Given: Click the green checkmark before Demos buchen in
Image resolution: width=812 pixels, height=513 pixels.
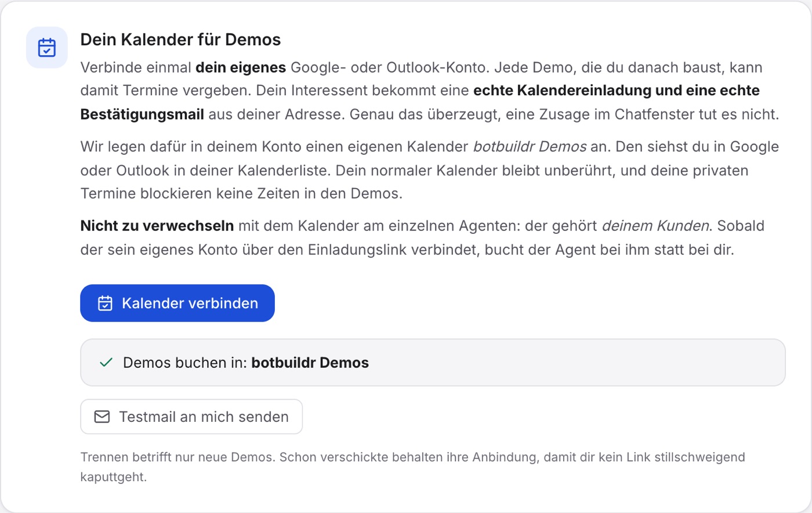Looking at the screenshot, I should pyautogui.click(x=106, y=363).
